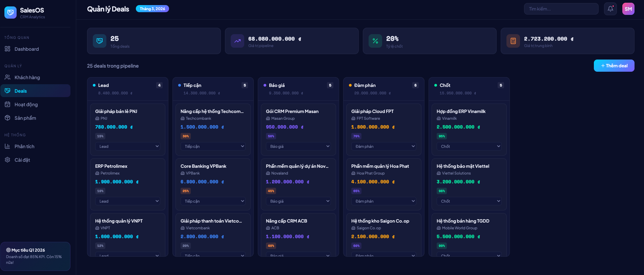This screenshot has height=275, width=644.
Task: Click the Tiếp cận column header
Action: (213, 89)
